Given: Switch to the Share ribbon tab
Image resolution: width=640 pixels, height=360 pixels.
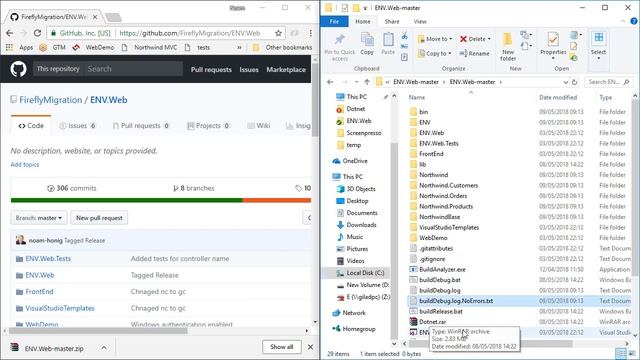Looking at the screenshot, I should [392, 22].
